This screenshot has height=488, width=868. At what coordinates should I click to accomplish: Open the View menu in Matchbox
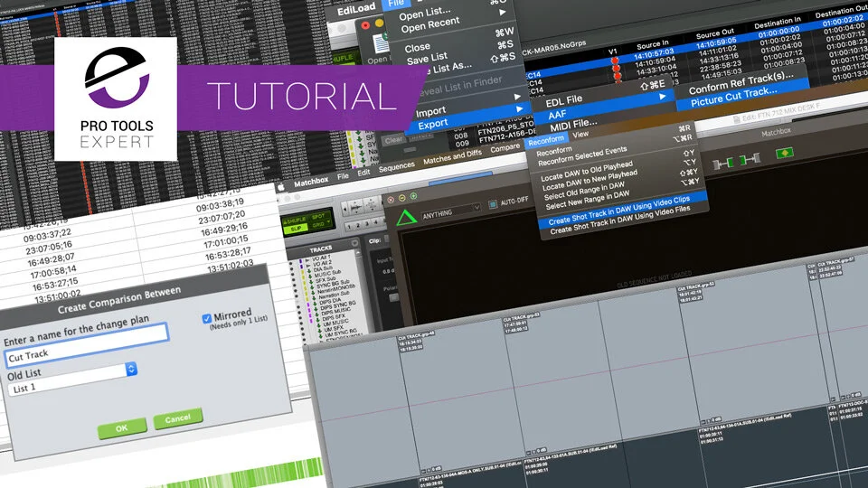point(580,135)
